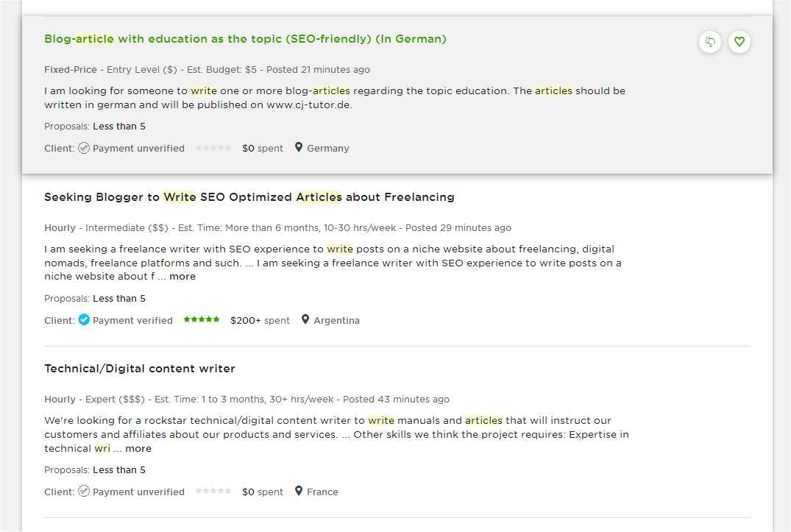Screen dimensions: 791x532
Task: Click the payment unverified icon for the France client
Action: click(x=84, y=492)
